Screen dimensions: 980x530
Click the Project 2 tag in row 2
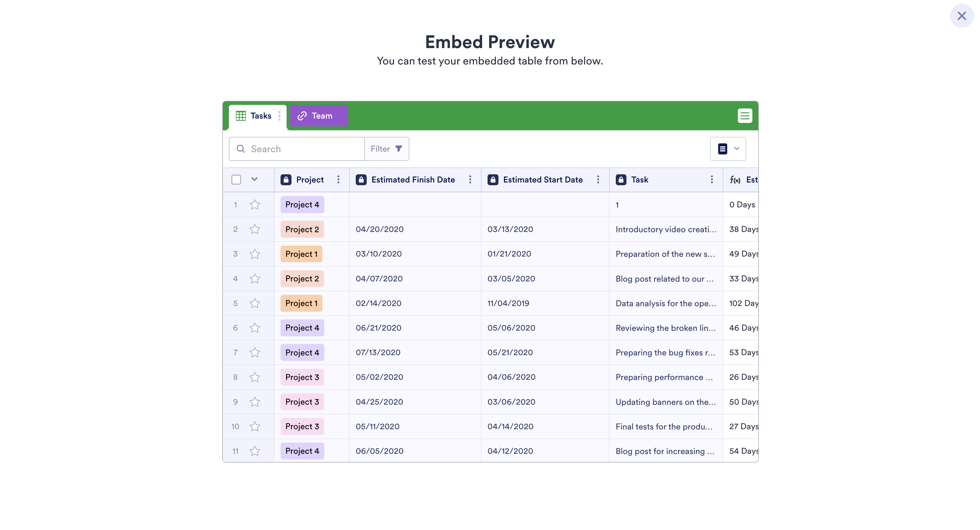pyautogui.click(x=302, y=229)
